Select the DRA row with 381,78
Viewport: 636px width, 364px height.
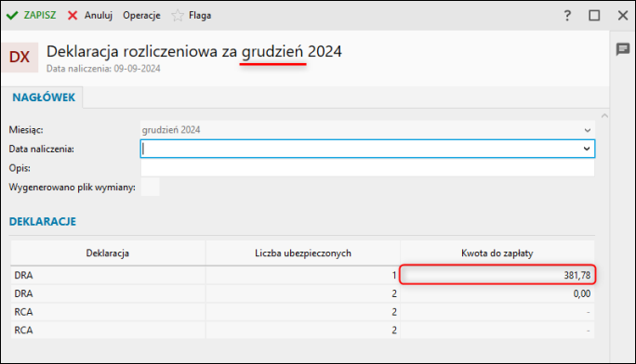click(302, 276)
